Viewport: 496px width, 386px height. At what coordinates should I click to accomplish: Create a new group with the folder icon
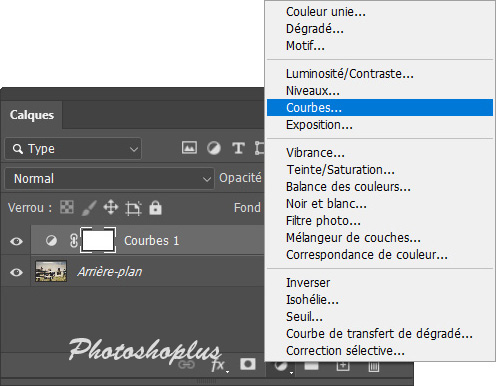(x=311, y=366)
